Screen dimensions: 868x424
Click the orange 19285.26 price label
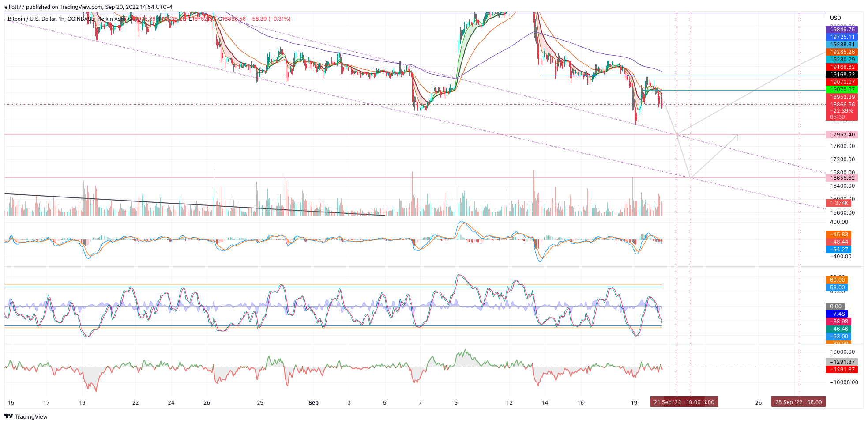[842, 52]
